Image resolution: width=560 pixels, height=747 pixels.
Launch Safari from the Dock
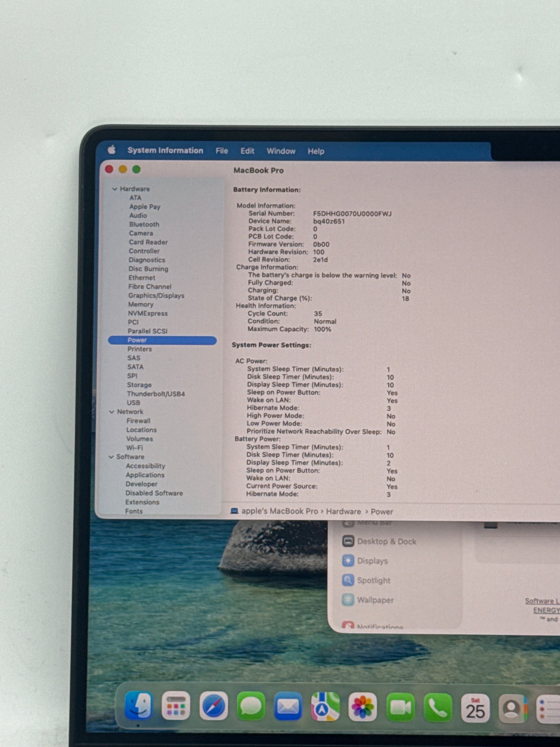pos(213,706)
